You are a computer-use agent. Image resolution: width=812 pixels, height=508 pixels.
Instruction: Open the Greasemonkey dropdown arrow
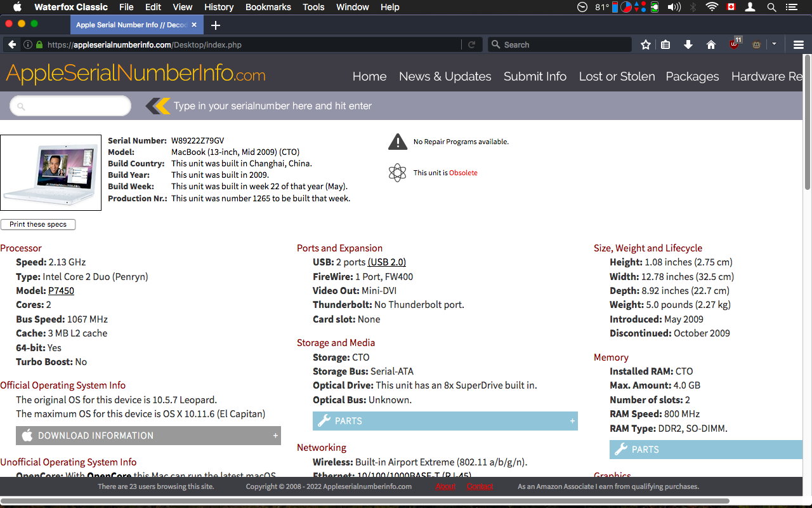[774, 44]
